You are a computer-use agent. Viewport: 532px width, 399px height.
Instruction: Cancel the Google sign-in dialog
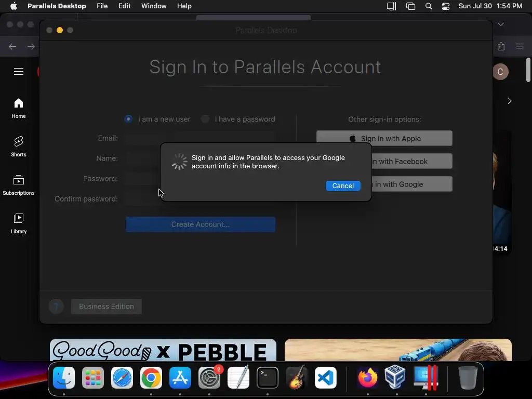(x=343, y=185)
